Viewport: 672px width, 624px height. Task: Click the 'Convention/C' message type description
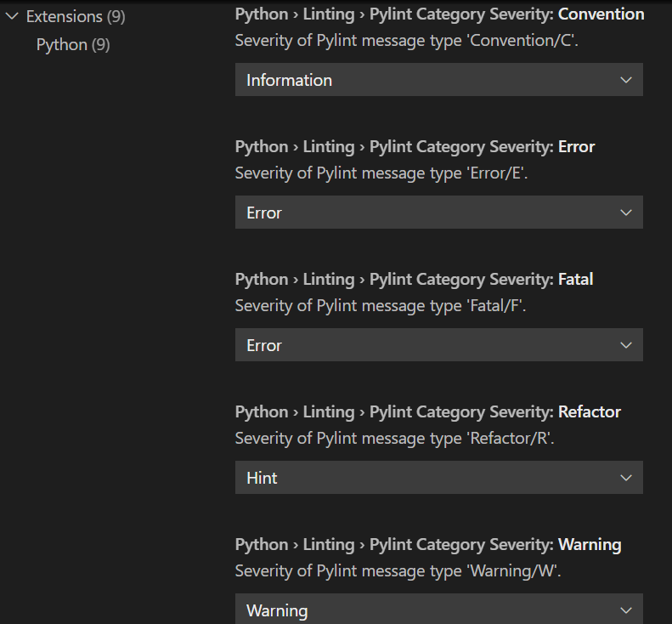pos(406,40)
